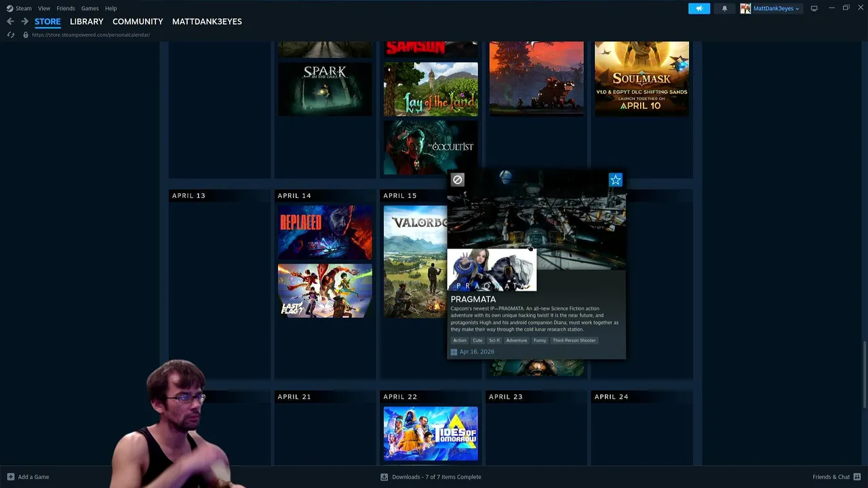The width and height of the screenshot is (868, 488).
Task: Click the APRIL 13 date header
Action: tap(189, 195)
